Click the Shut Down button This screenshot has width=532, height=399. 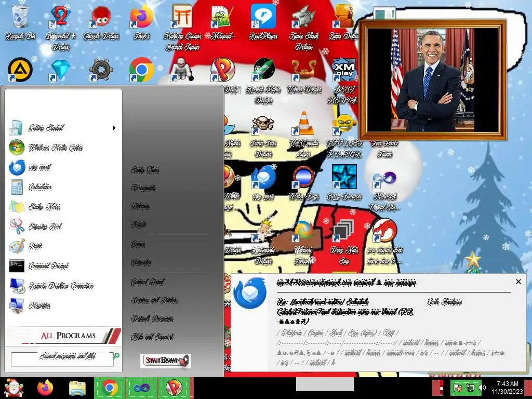(166, 361)
